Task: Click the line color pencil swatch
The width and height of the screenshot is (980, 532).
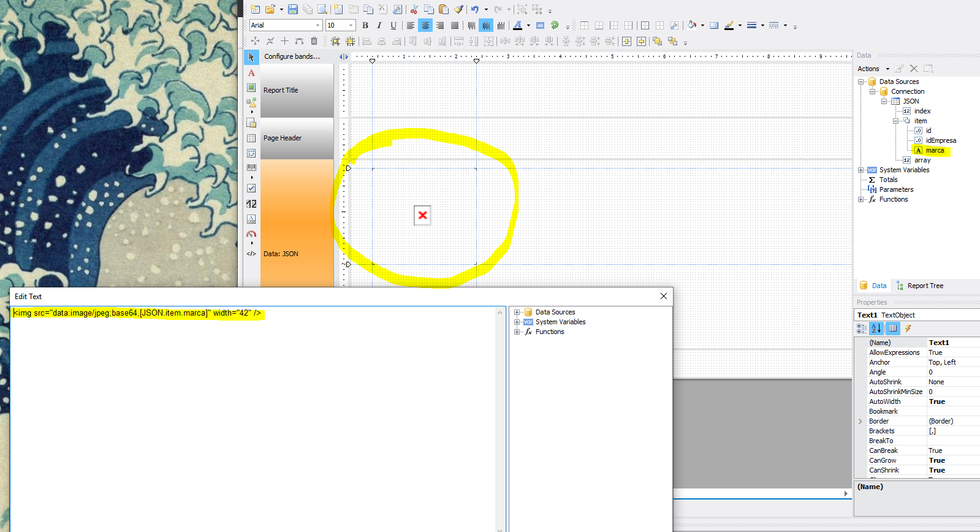Action: [729, 25]
